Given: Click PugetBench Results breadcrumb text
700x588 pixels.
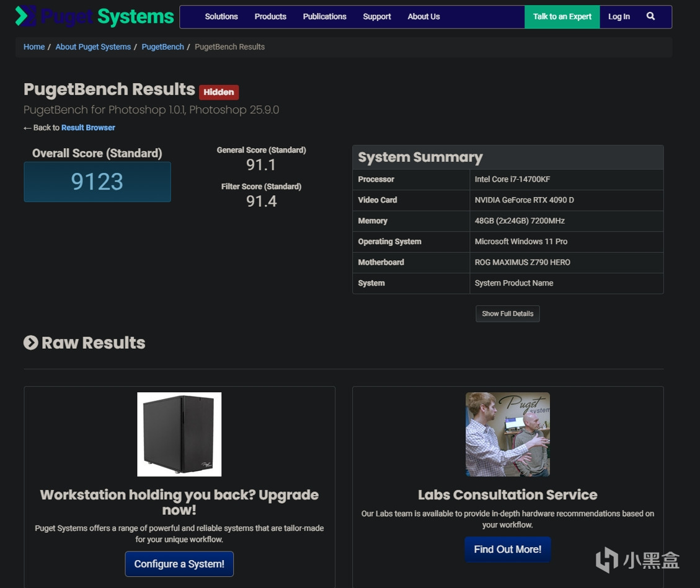Looking at the screenshot, I should pos(229,47).
